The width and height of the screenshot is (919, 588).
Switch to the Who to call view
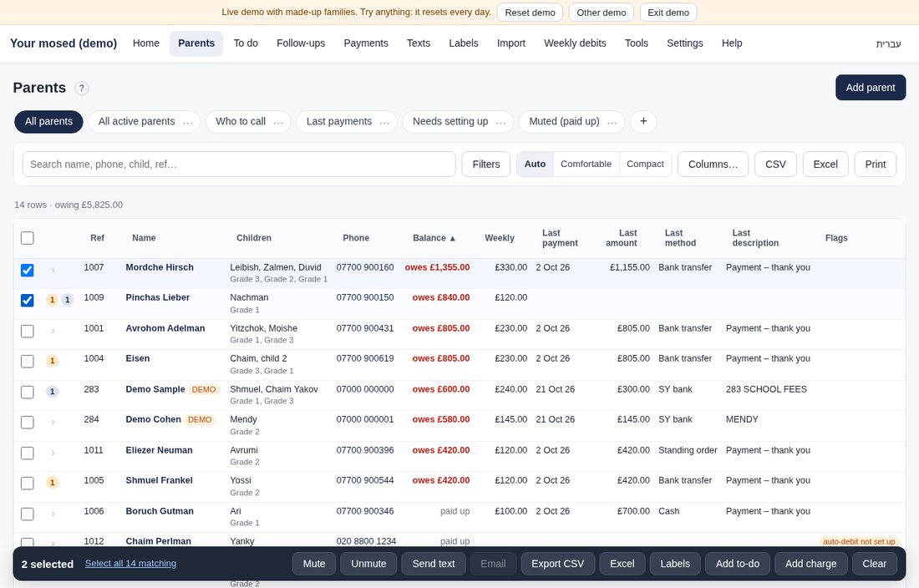241,121
